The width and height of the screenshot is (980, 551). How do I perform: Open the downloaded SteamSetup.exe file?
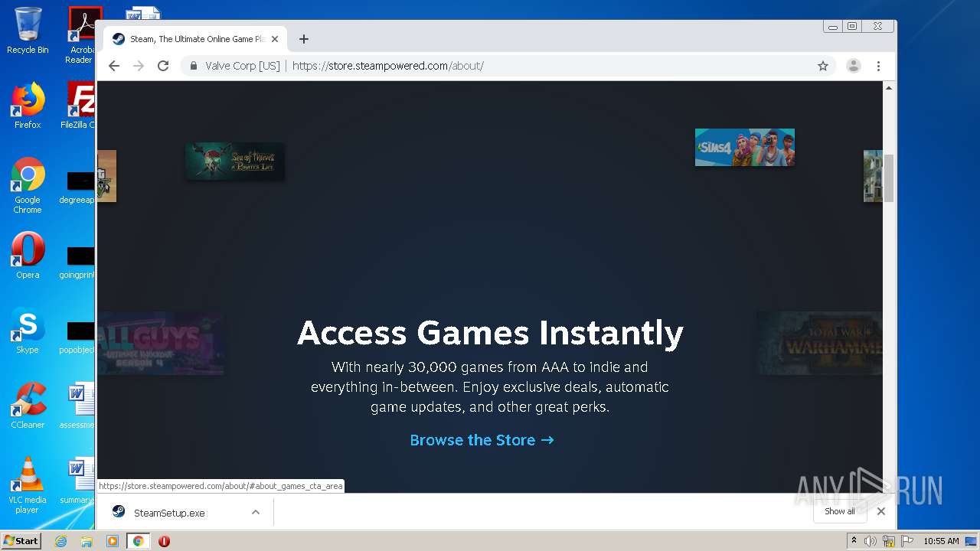click(169, 513)
